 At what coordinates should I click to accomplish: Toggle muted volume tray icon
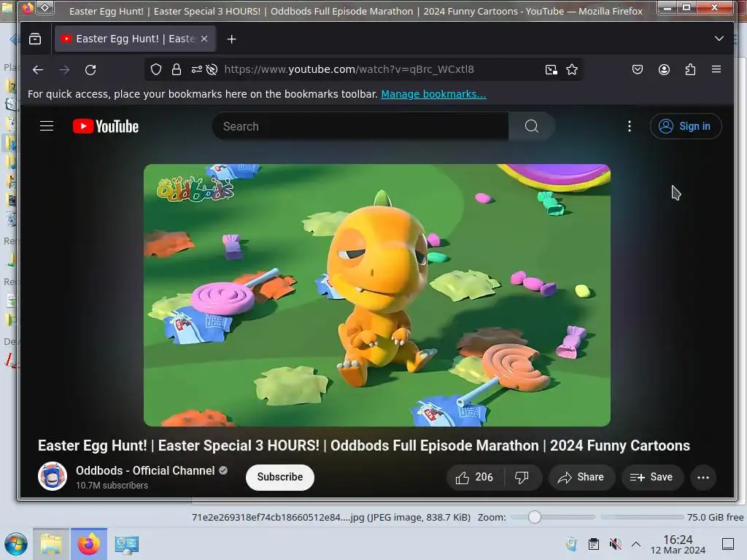[615, 544]
